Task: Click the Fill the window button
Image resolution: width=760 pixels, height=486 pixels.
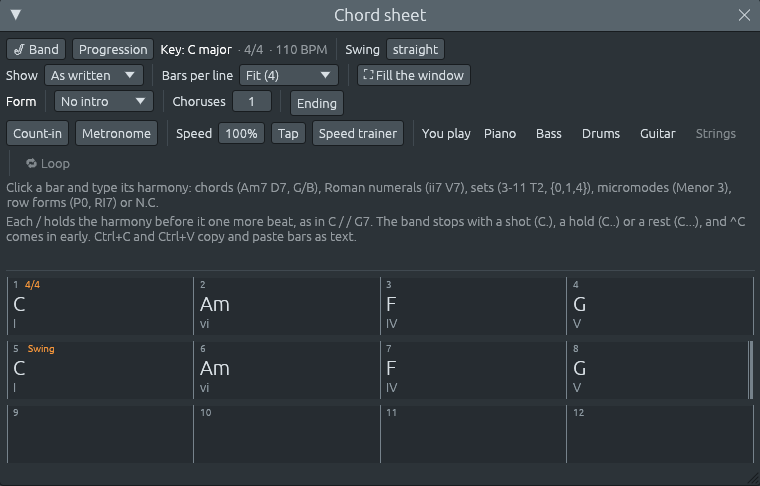Action: coord(414,76)
